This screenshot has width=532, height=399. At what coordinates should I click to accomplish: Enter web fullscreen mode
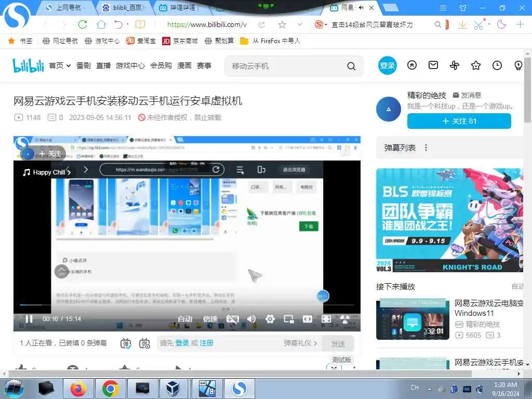click(x=326, y=319)
